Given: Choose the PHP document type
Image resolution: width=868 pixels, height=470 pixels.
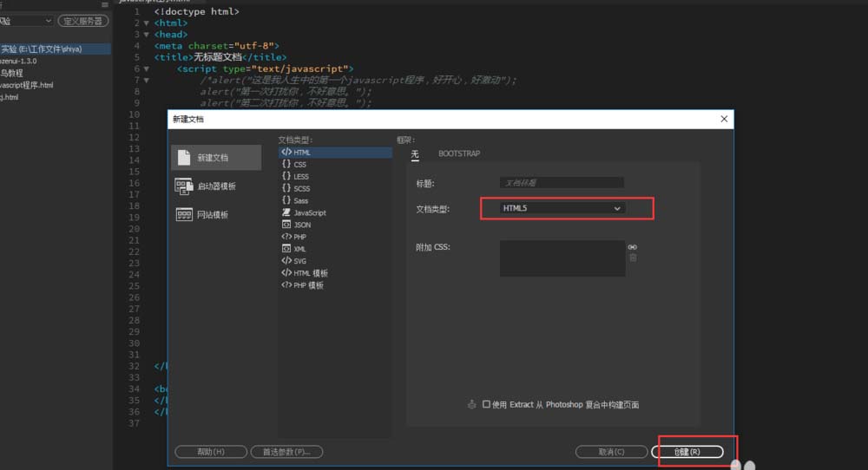Looking at the screenshot, I should (300, 237).
